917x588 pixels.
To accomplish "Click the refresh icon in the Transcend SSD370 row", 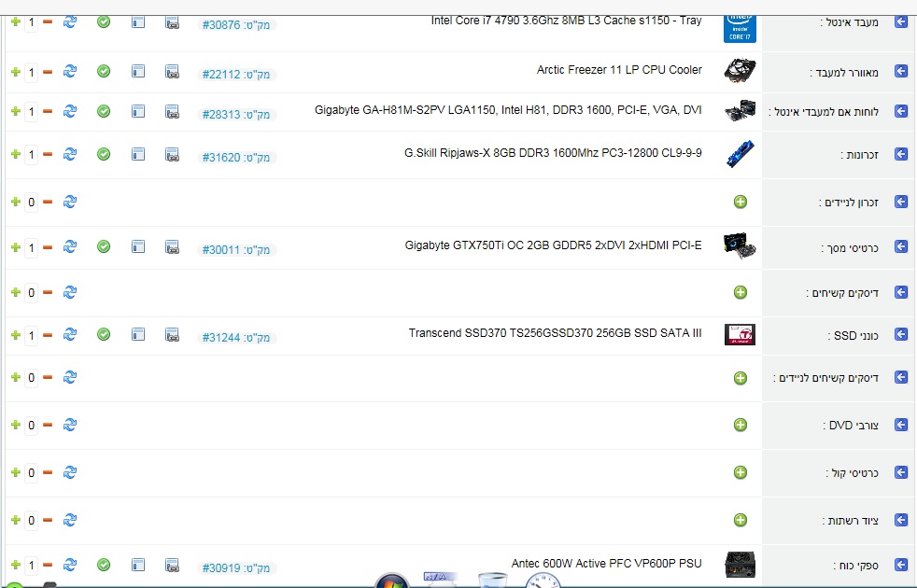I will [70, 334].
